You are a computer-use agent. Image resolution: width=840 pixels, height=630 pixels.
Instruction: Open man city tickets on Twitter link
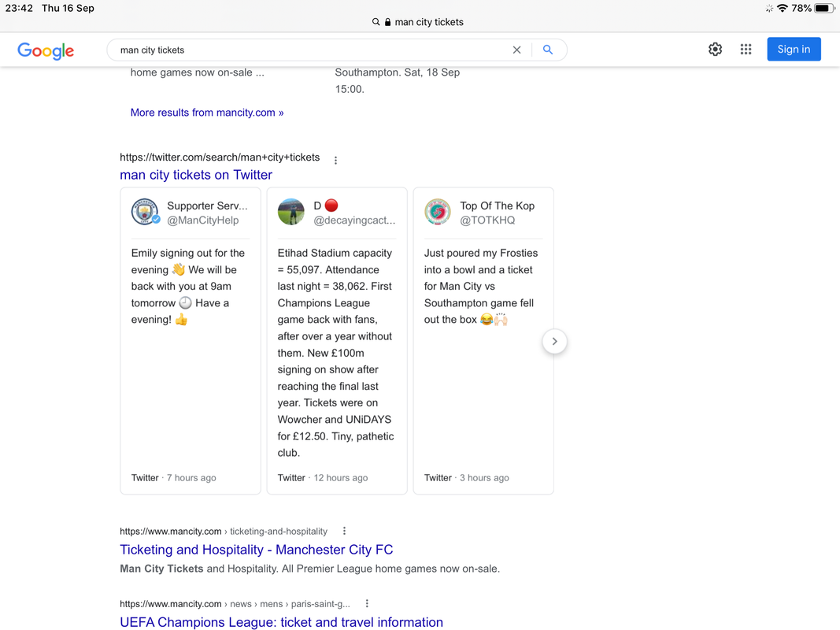(196, 175)
